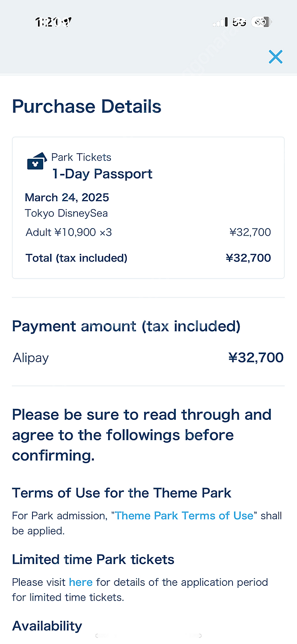This screenshot has width=297, height=644.
Task: Tap the Total (tax included) row
Action: point(148,258)
